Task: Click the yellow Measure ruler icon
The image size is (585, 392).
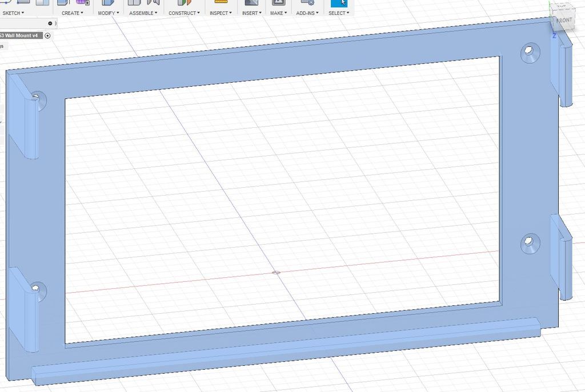Action: (x=221, y=2)
